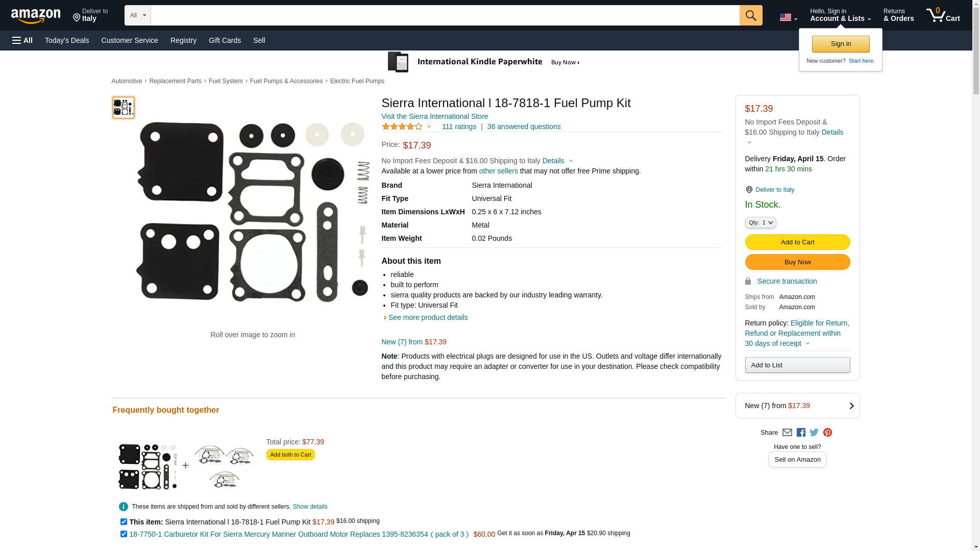
Task: Open the Qty quantity dropdown
Action: coord(761,222)
